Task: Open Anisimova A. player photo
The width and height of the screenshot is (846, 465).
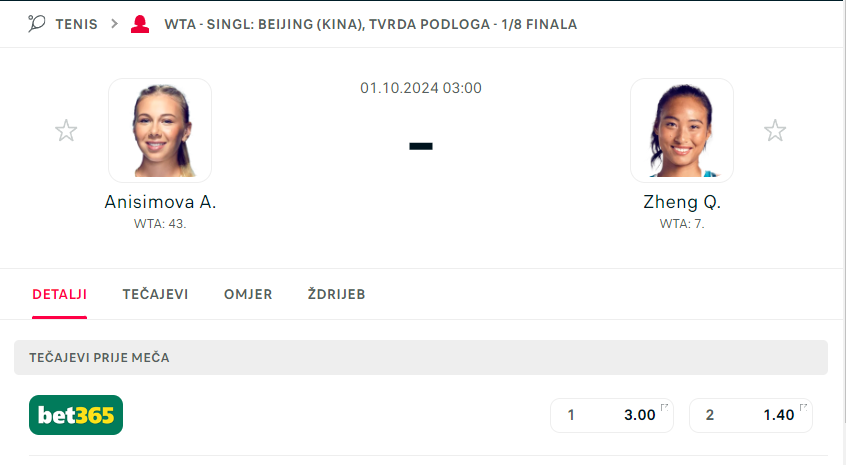Action: 160,130
